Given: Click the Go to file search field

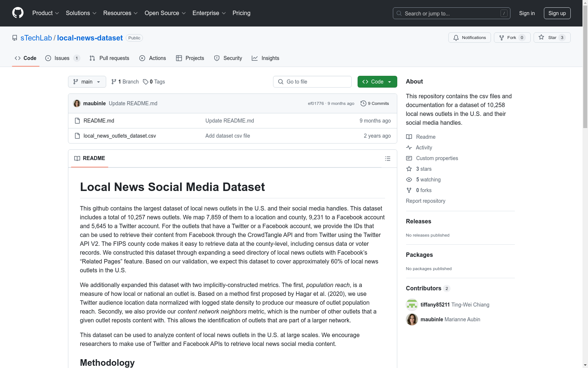Looking at the screenshot, I should coord(312,82).
